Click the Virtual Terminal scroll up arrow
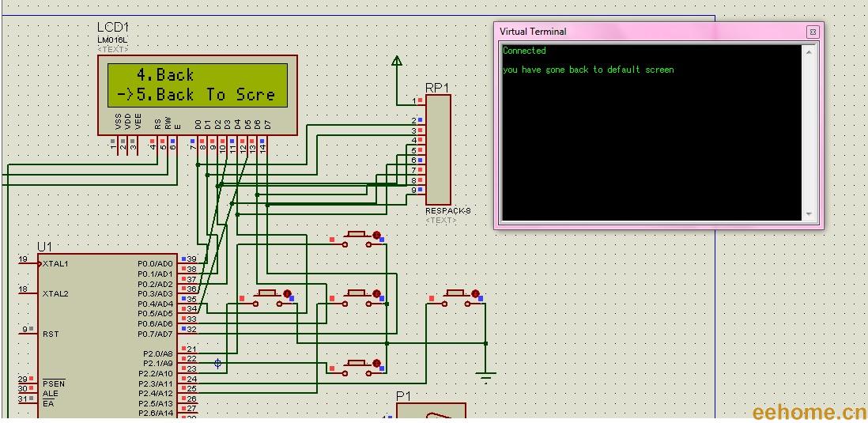The width and height of the screenshot is (868, 423). point(809,52)
